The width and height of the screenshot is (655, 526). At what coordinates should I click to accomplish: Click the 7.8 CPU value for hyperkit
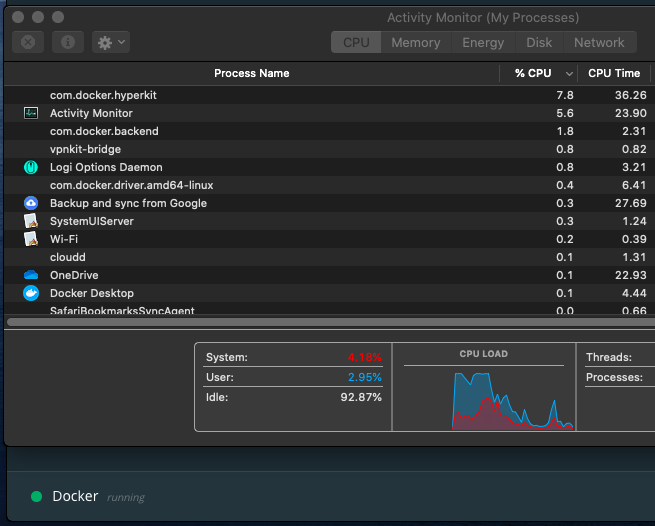[x=565, y=95]
